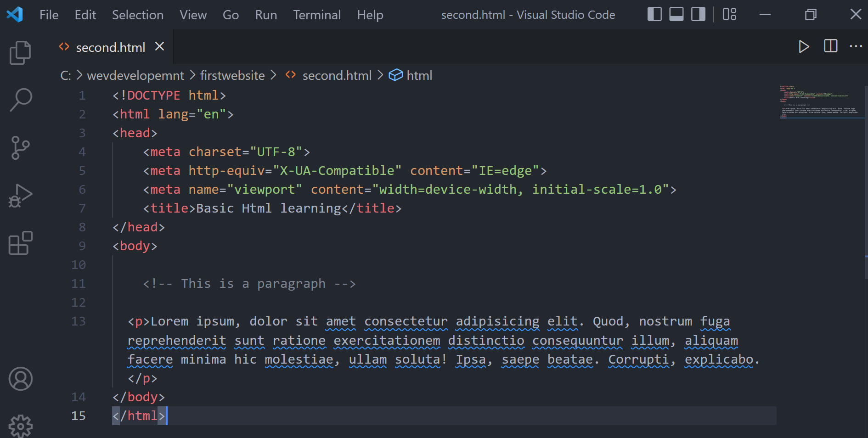This screenshot has width=868, height=438.
Task: Click the closing head tag on line 8
Action: (139, 227)
